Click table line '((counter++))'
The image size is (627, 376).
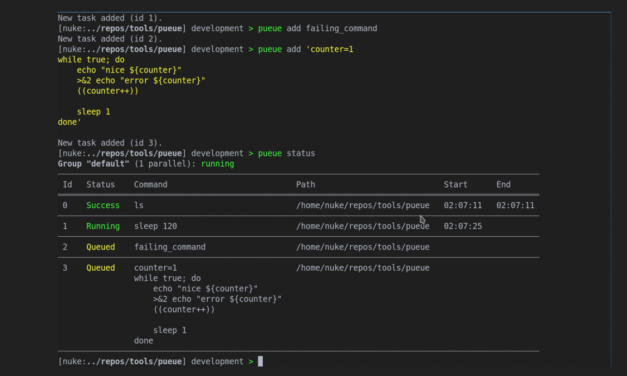(184, 309)
